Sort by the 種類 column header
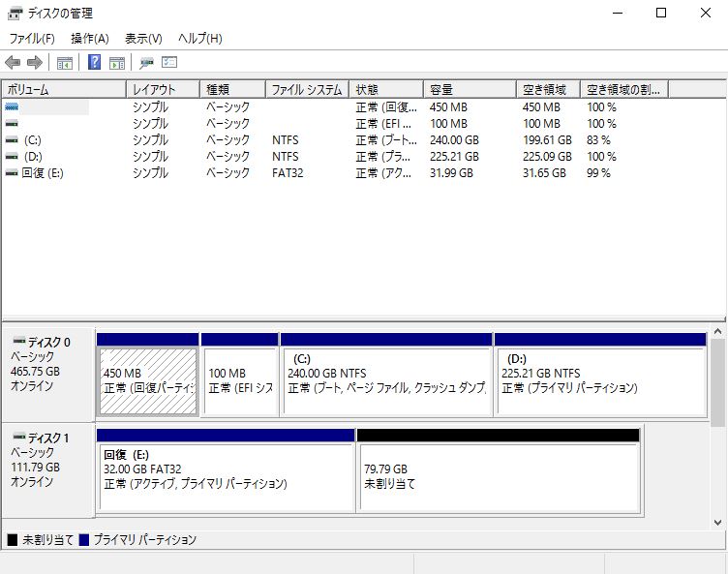 (232, 89)
